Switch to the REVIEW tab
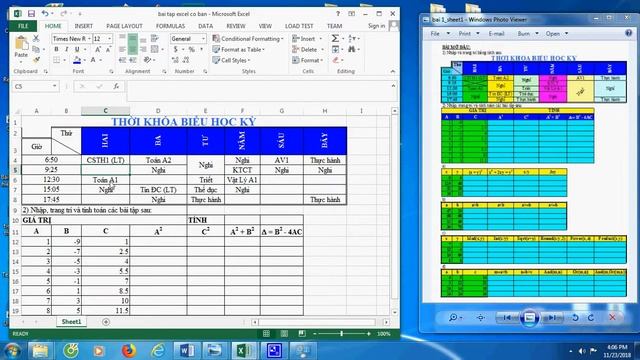The image size is (640, 360). coord(236,26)
